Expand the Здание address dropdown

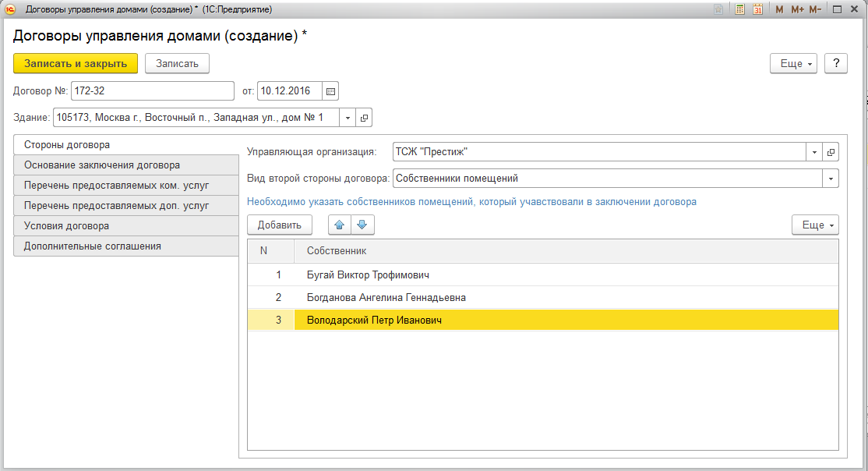[x=348, y=118]
